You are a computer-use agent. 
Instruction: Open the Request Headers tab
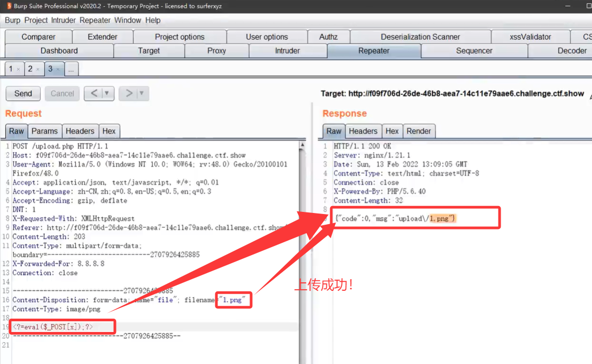click(x=80, y=131)
